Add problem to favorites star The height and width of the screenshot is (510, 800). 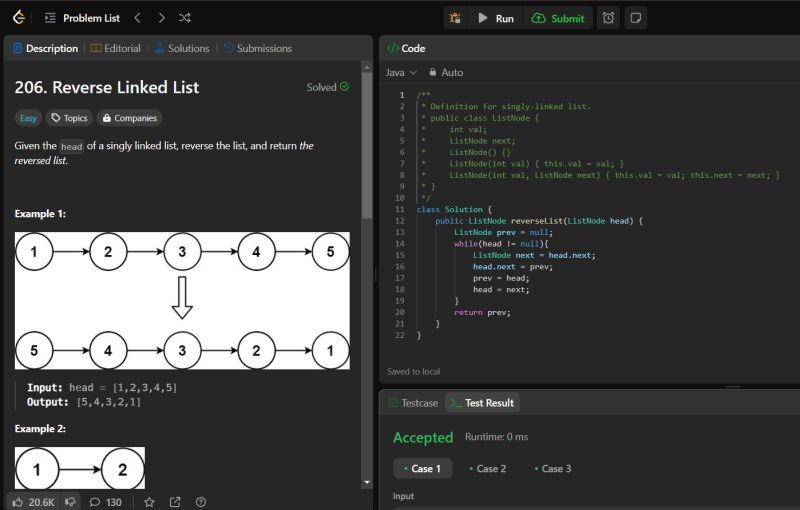pos(149,502)
